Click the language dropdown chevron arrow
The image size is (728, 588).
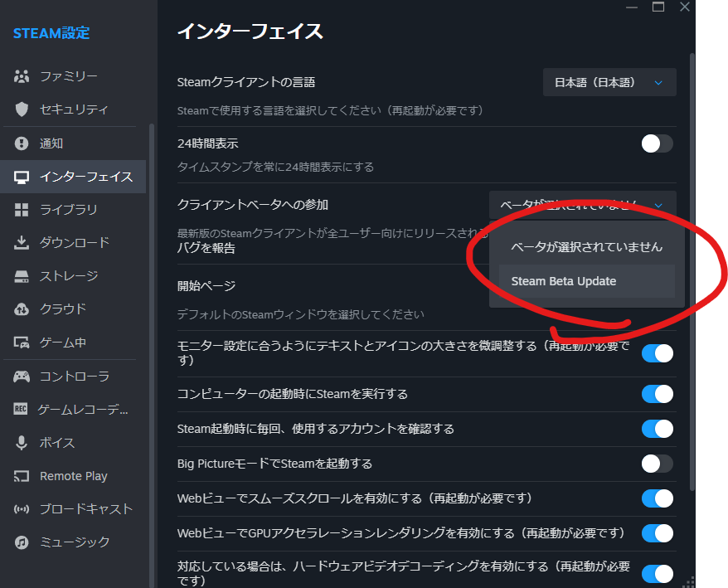tap(658, 83)
